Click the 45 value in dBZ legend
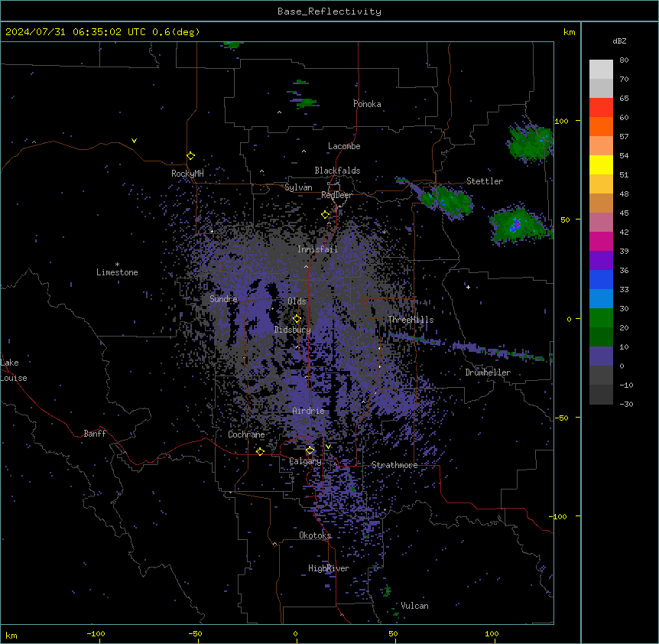 click(x=624, y=213)
